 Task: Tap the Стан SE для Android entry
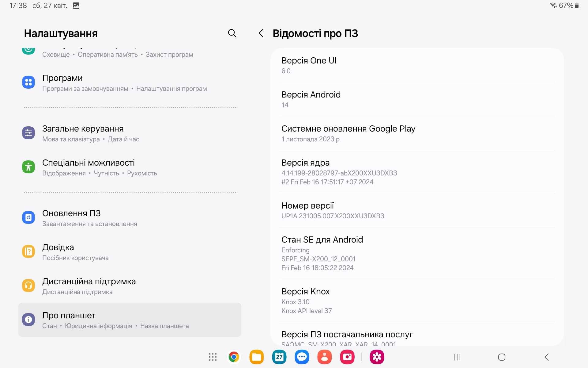(417, 253)
